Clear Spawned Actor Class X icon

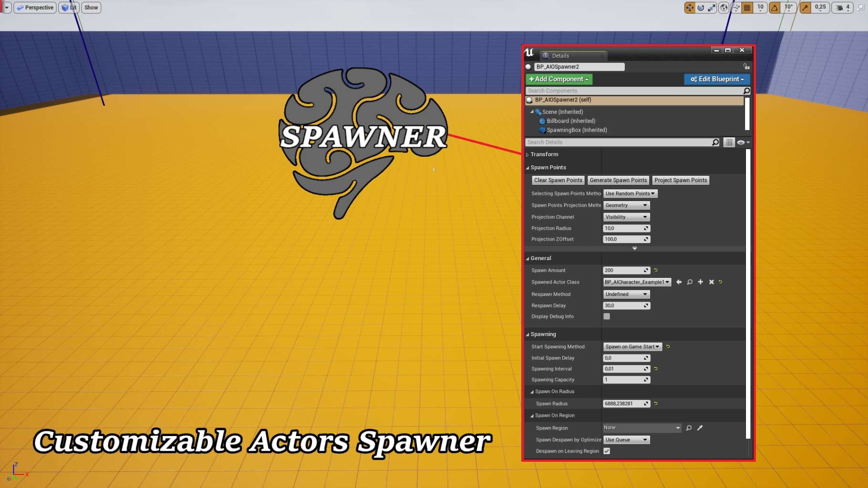tap(712, 282)
